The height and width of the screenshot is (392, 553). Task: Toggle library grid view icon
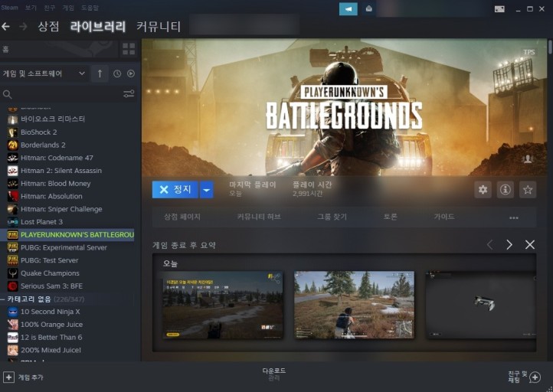(129, 49)
